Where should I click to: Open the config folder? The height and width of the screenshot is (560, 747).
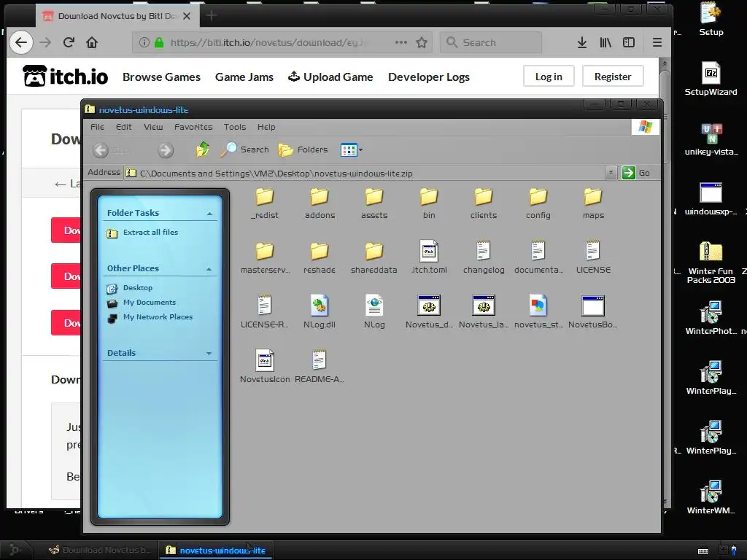pos(538,203)
